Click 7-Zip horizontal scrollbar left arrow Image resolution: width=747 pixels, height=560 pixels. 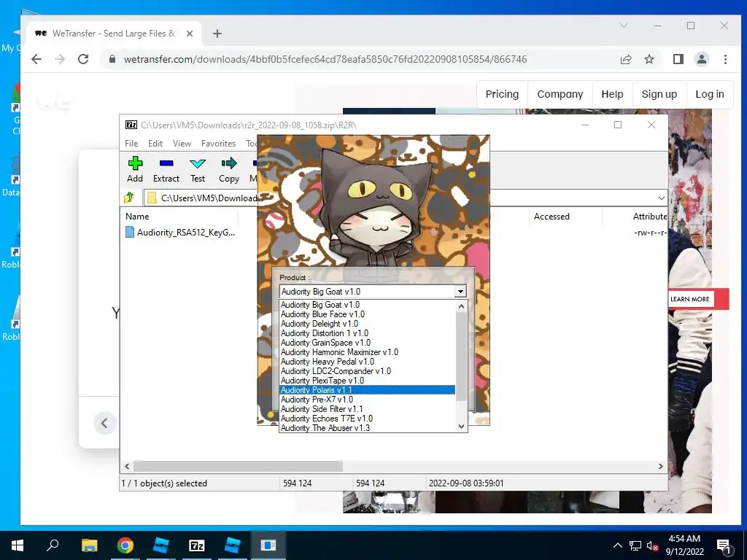coord(127,466)
